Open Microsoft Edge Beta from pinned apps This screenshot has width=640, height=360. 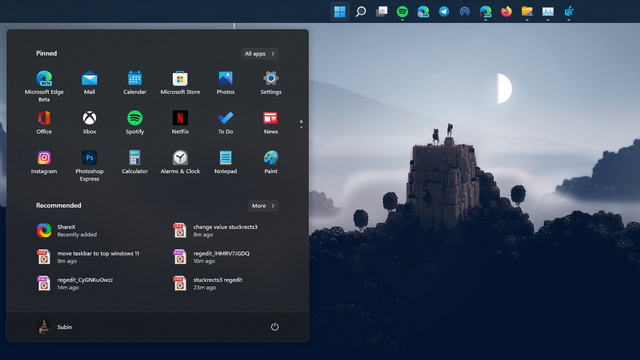pyautogui.click(x=44, y=86)
